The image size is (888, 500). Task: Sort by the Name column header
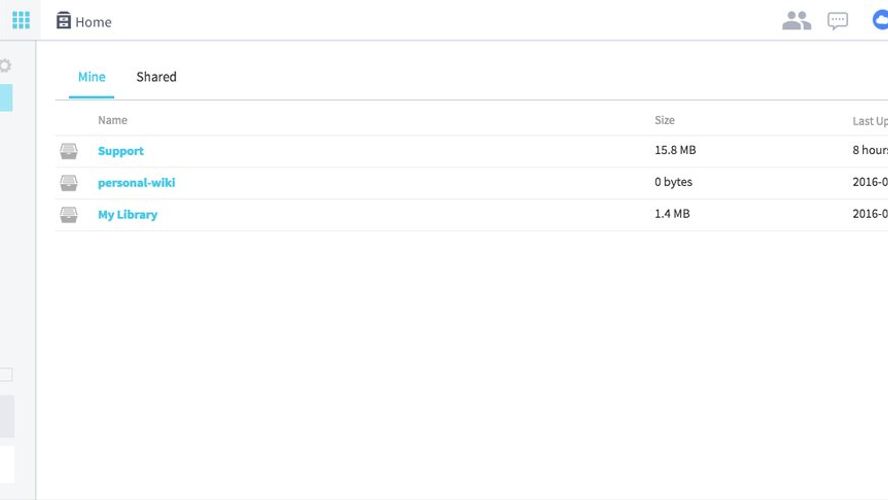click(112, 120)
